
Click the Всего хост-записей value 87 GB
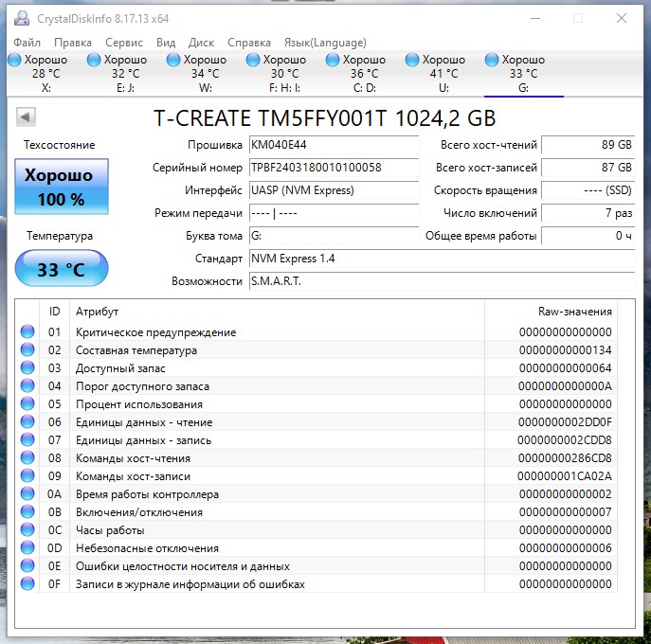pos(588,168)
